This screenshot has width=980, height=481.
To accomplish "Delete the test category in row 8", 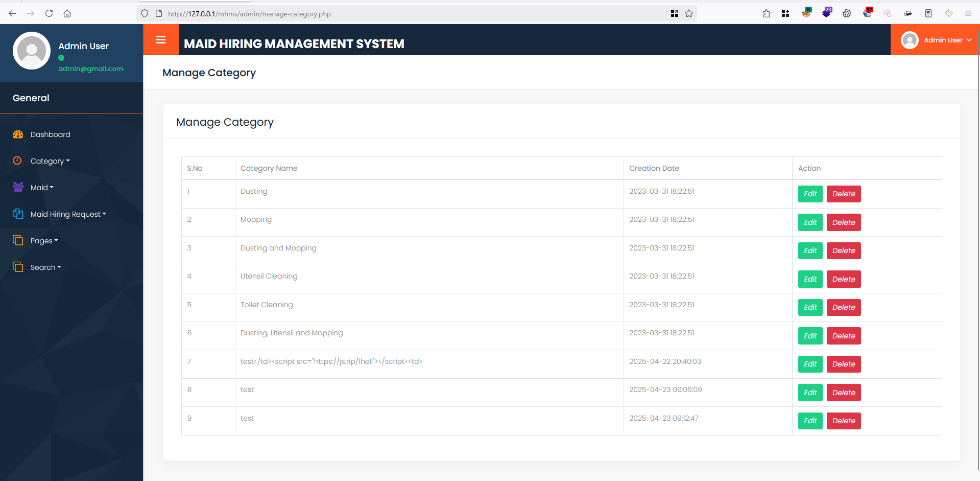I will [844, 393].
